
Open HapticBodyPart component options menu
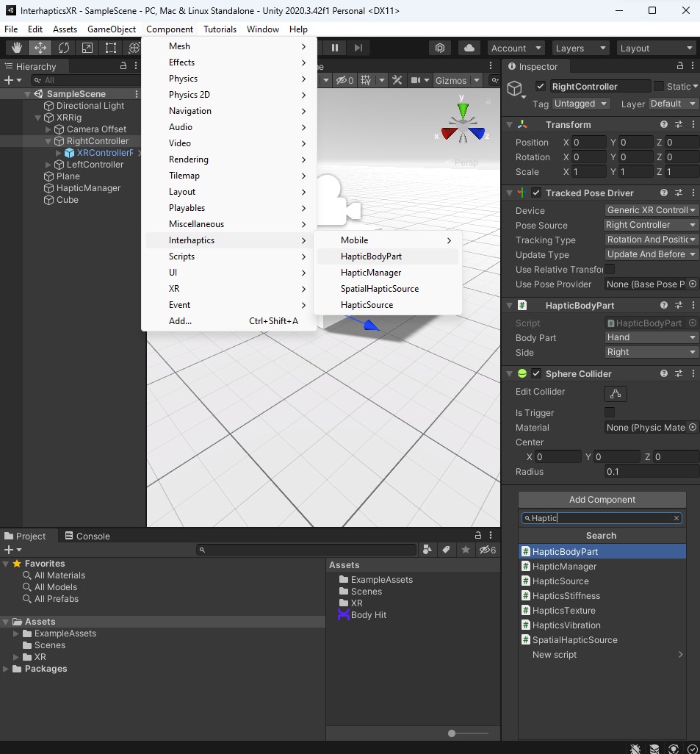(693, 306)
